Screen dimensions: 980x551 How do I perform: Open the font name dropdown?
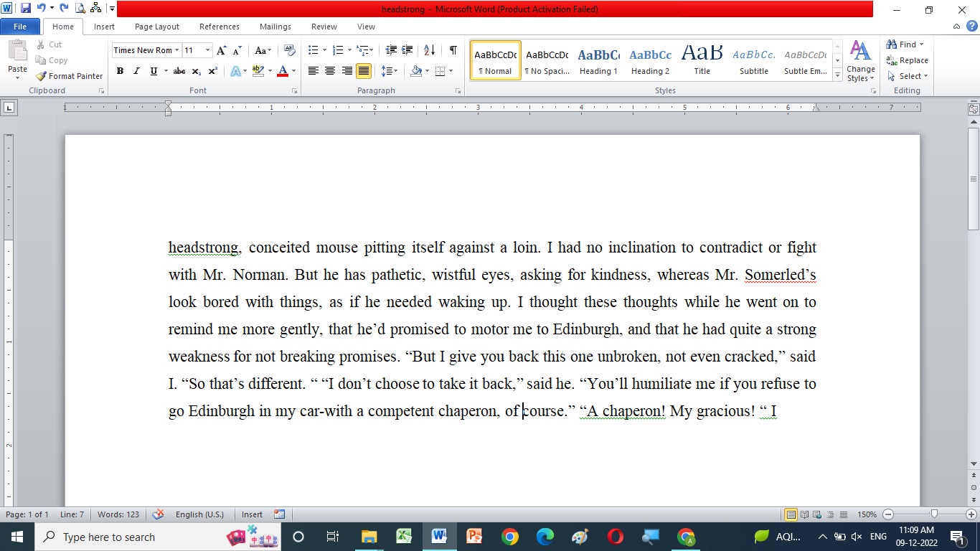[x=176, y=50]
